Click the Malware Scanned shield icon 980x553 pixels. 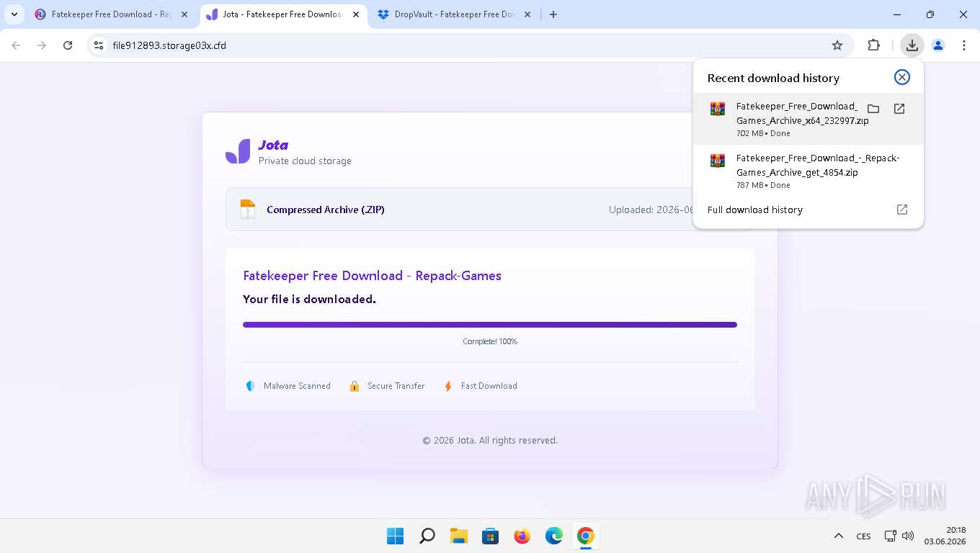point(250,386)
